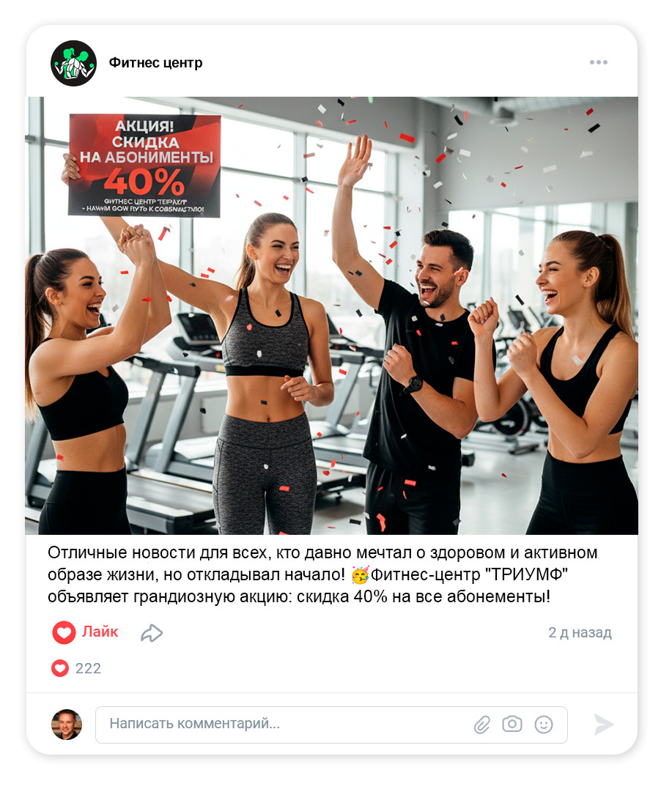The image size is (672, 792).
Task: Click the small heart beside 222
Action: (x=59, y=668)
